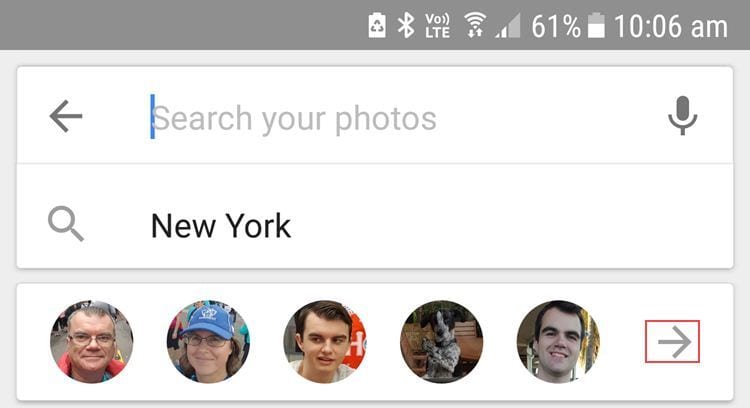Select the New York search suggestion

[221, 225]
